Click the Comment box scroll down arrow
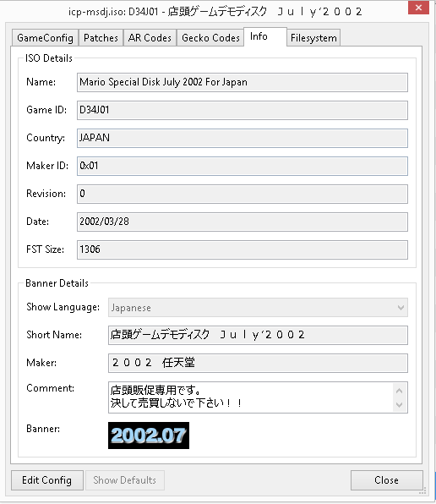The height and width of the screenshot is (504, 436). click(400, 405)
